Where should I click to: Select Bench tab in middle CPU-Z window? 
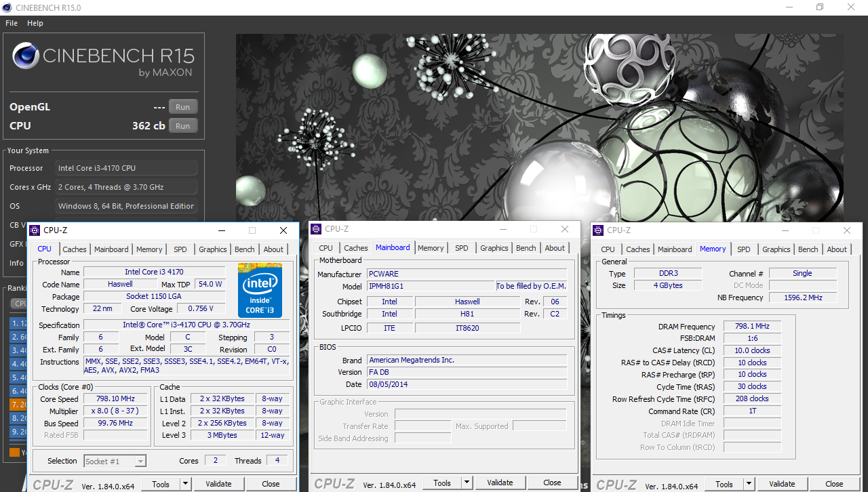pyautogui.click(x=526, y=248)
